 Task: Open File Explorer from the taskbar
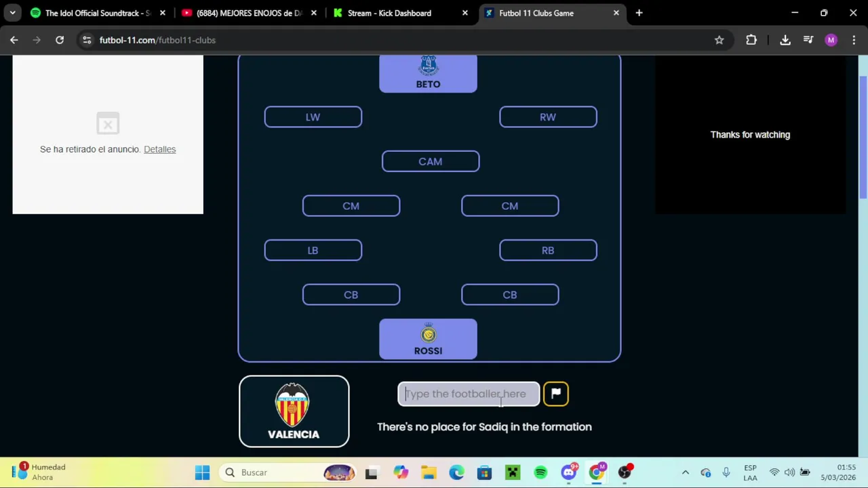(x=429, y=472)
